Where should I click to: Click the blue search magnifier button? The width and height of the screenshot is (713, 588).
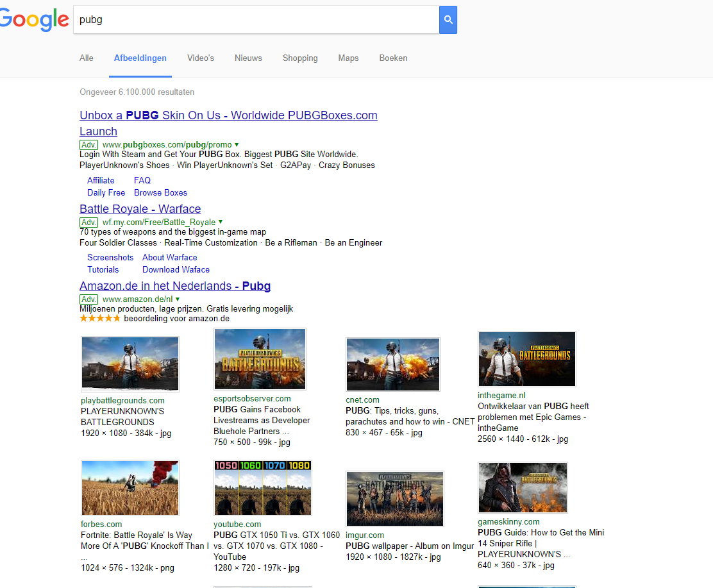(448, 19)
